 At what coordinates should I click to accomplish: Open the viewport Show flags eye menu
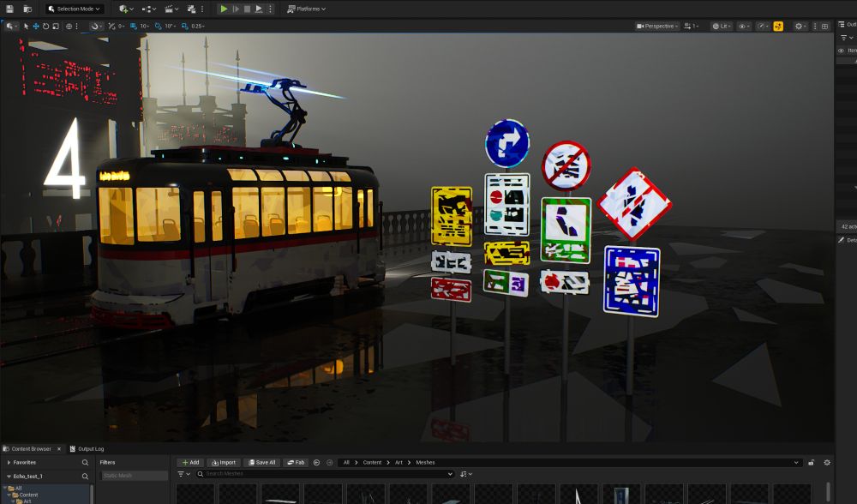[x=743, y=27]
